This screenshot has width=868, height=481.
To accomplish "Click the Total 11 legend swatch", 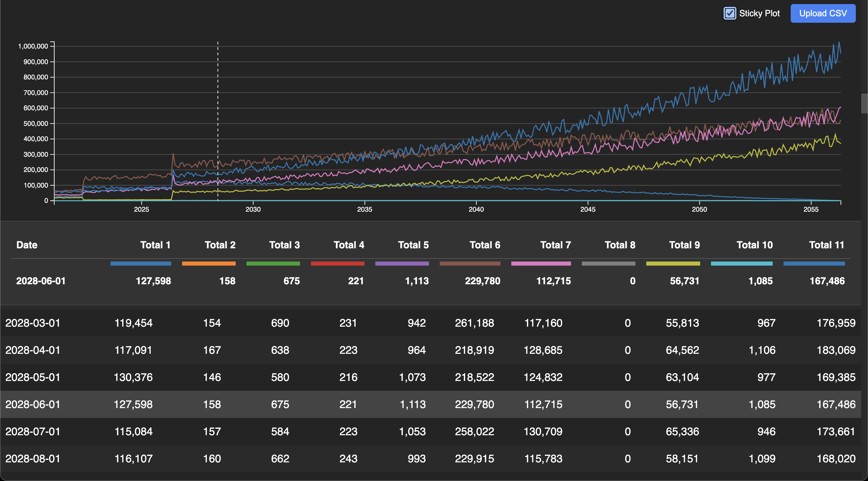I will pyautogui.click(x=814, y=264).
